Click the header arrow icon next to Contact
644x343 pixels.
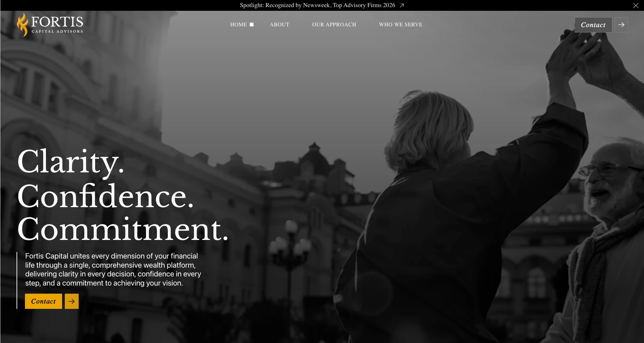(621, 25)
